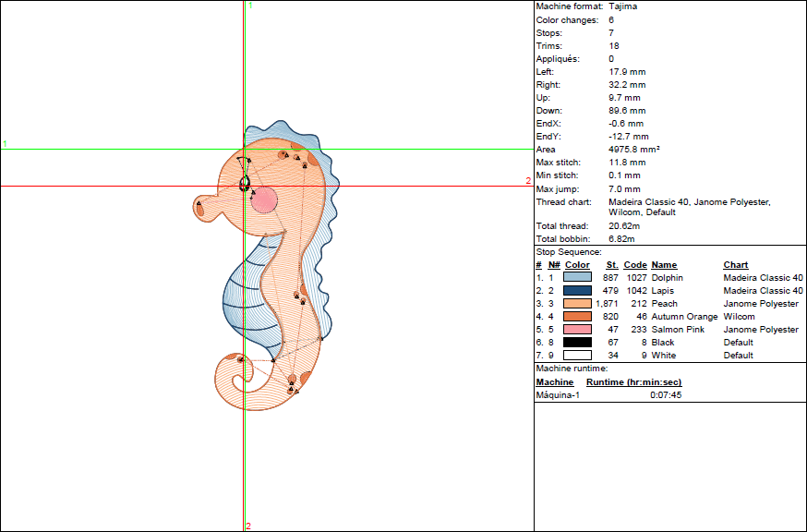Click the 'Trims:' label

(549, 46)
